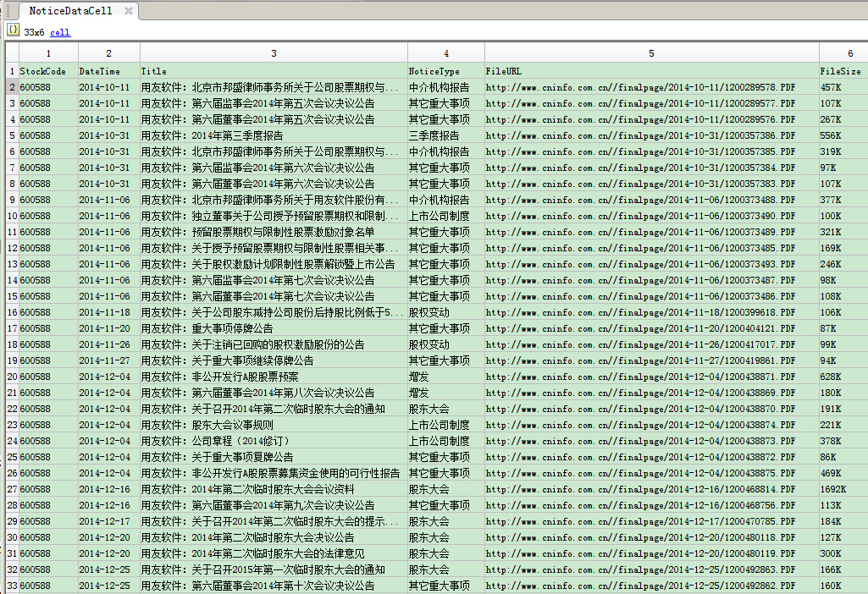Click the Title header cell
This screenshot has width=868, height=594.
coord(274,71)
